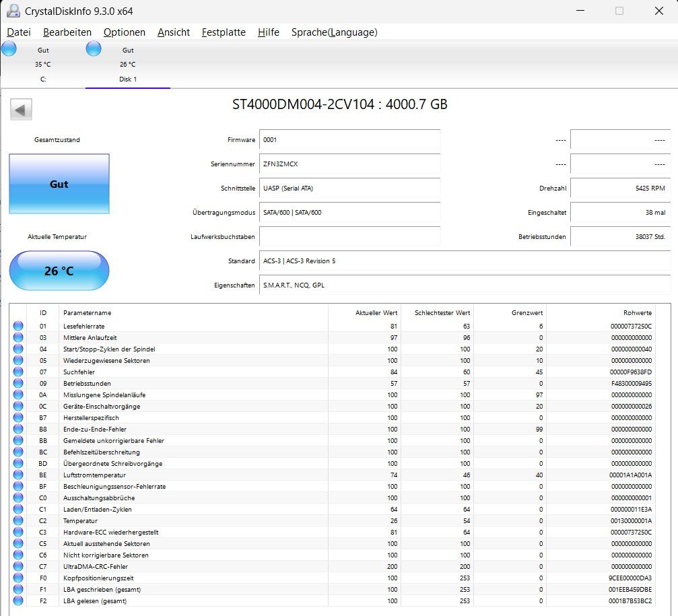Open the Festplatte menu
Viewport: 678px width, 616px height.
[224, 32]
